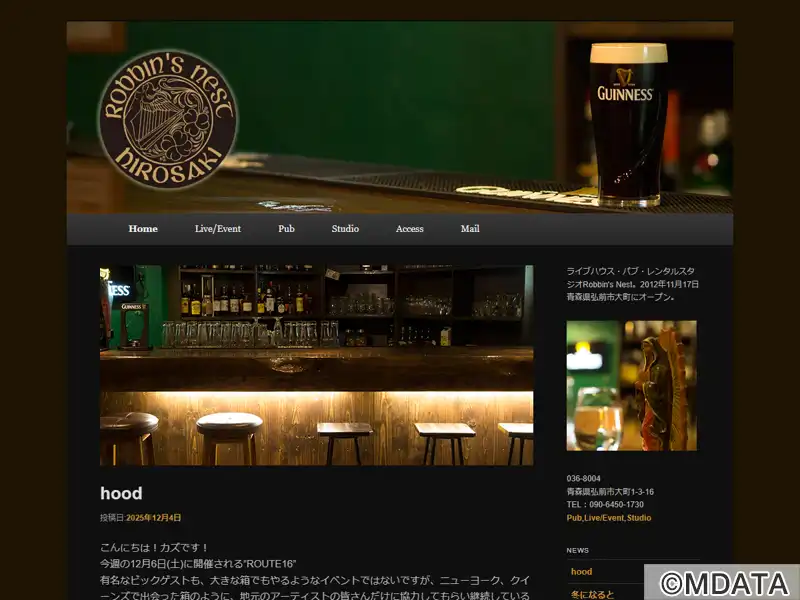Click the sidebar intro starting 'ライブハウス・パブ'
The image size is (800, 600).
tap(633, 284)
